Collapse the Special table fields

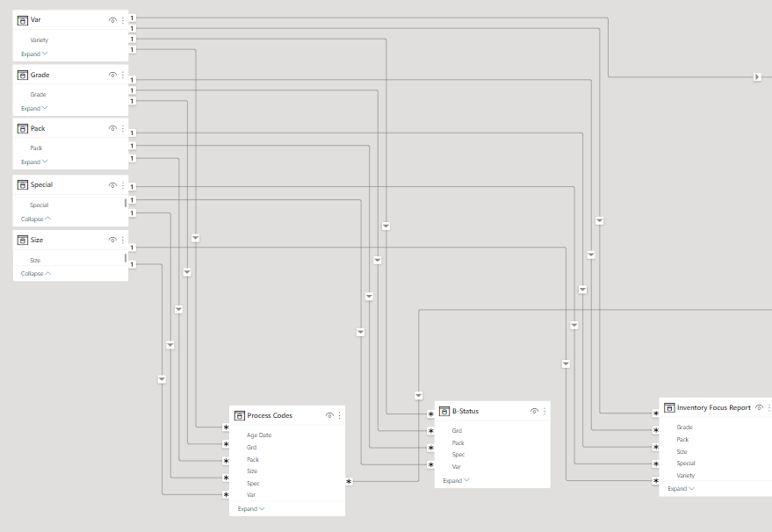(x=36, y=219)
